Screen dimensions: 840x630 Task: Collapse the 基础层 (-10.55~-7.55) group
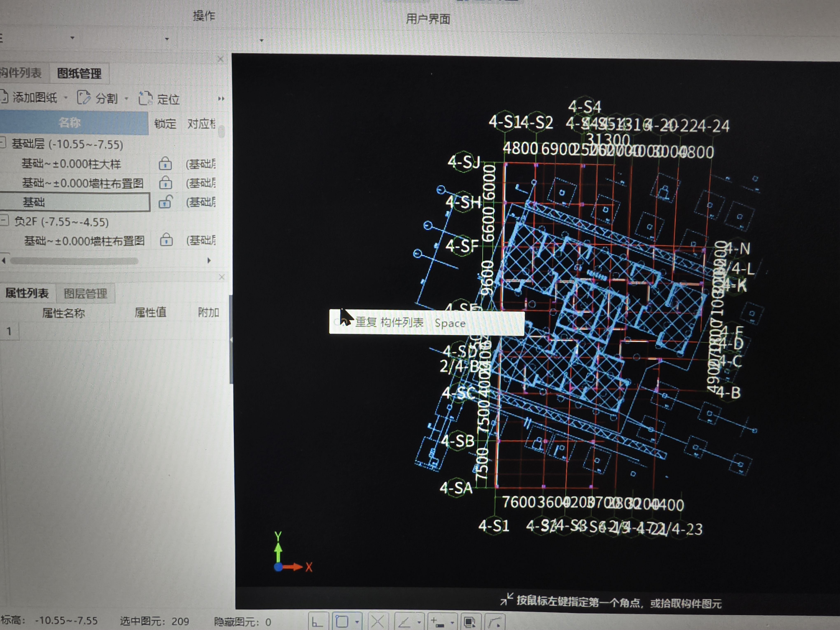[x=3, y=143]
